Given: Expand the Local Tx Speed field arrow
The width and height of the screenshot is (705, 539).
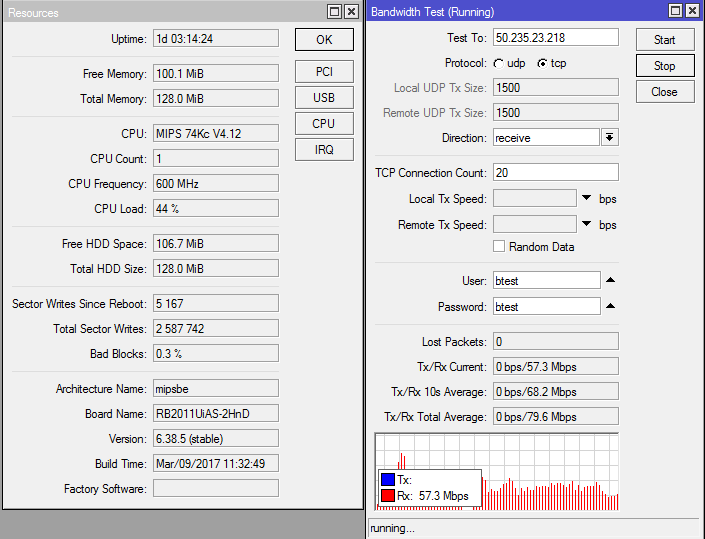Looking at the screenshot, I should (587, 198).
